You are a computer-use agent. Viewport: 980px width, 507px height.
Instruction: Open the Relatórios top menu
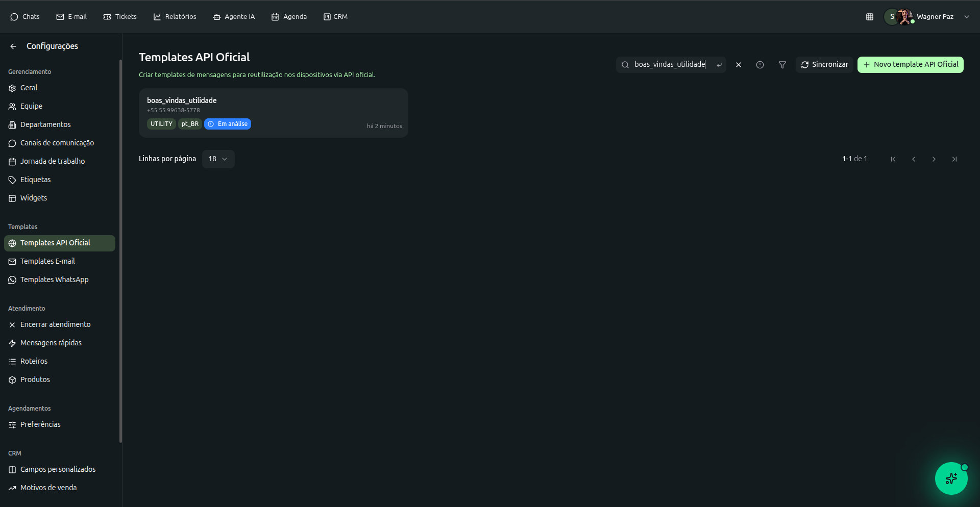[175, 17]
